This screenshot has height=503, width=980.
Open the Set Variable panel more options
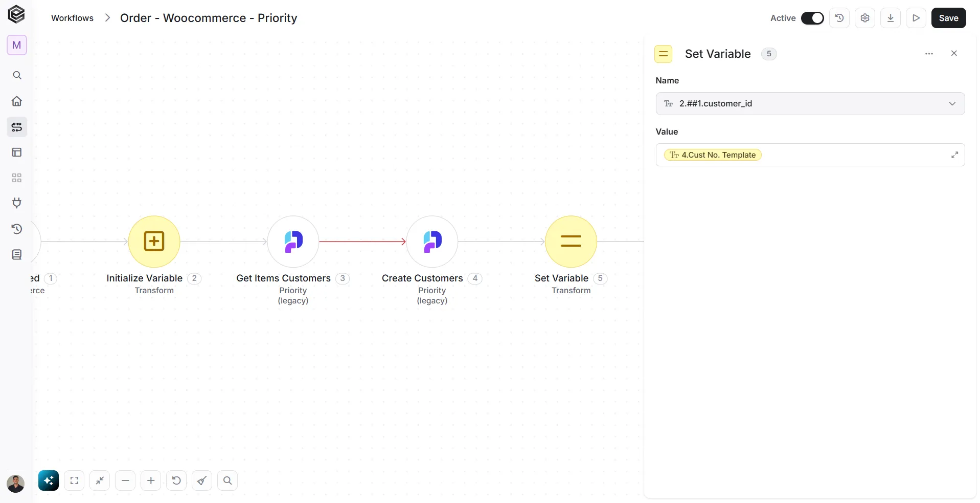[929, 54]
